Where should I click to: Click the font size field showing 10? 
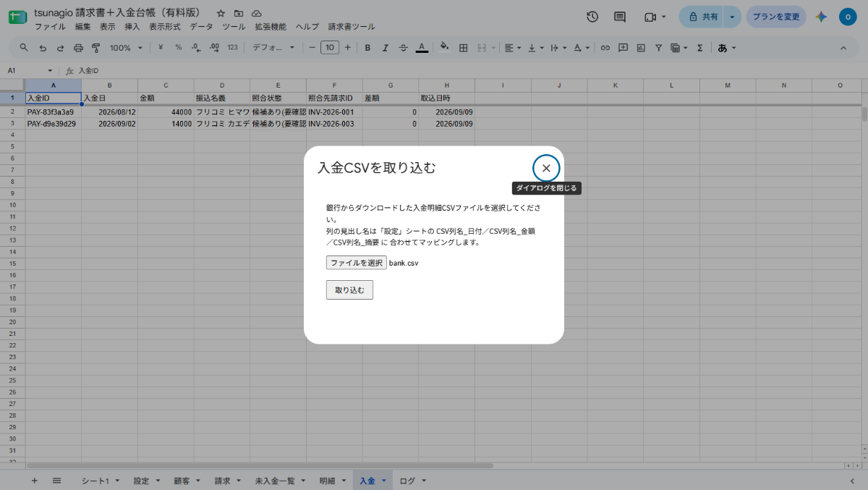tap(330, 48)
